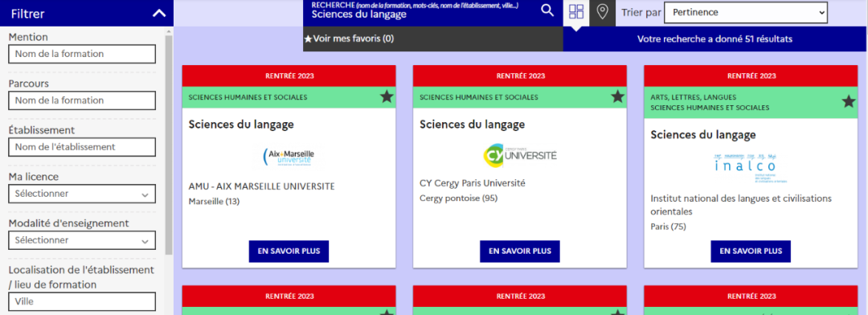Image resolution: width=868 pixels, height=315 pixels.
Task: Click En savoir plus for Aix Marseille
Action: (289, 251)
